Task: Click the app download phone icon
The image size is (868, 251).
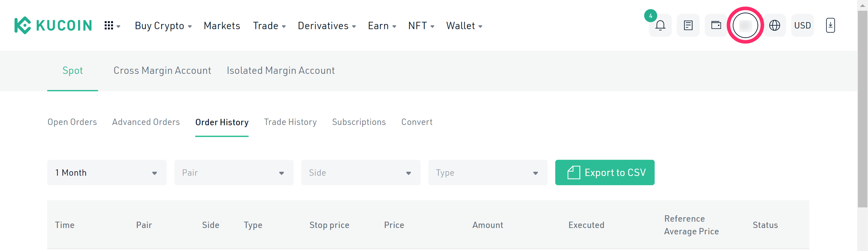Action: (x=830, y=25)
